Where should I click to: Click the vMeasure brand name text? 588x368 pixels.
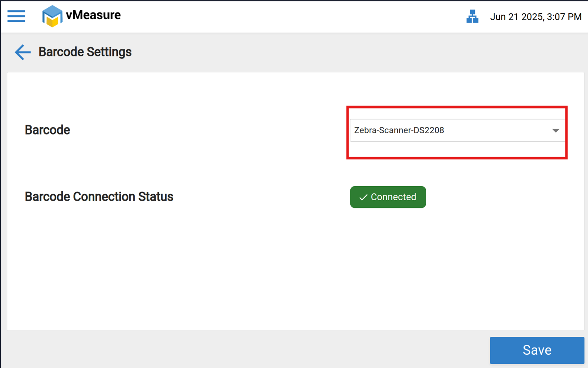(x=93, y=15)
